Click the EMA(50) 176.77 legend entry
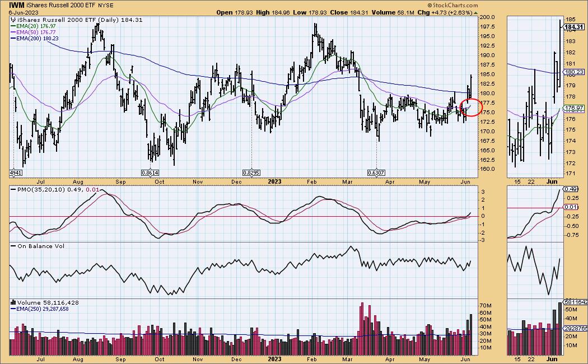This screenshot has width=588, height=364. click(x=36, y=32)
